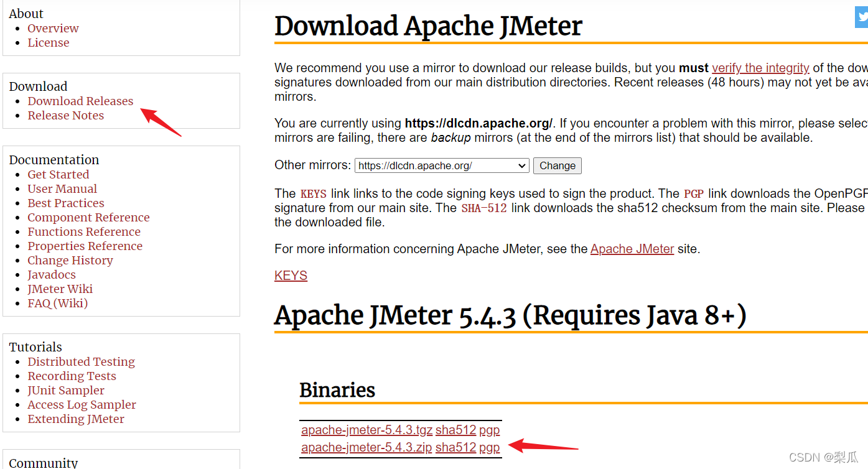Click the Download sidebar heading
Image resolution: width=868 pixels, height=469 pixels.
(38, 86)
